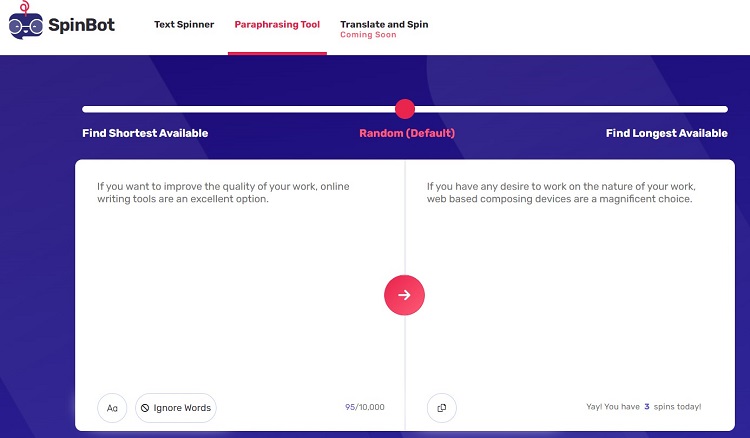Open the Text Spinner tab
This screenshot has height=438, width=750.
click(184, 24)
